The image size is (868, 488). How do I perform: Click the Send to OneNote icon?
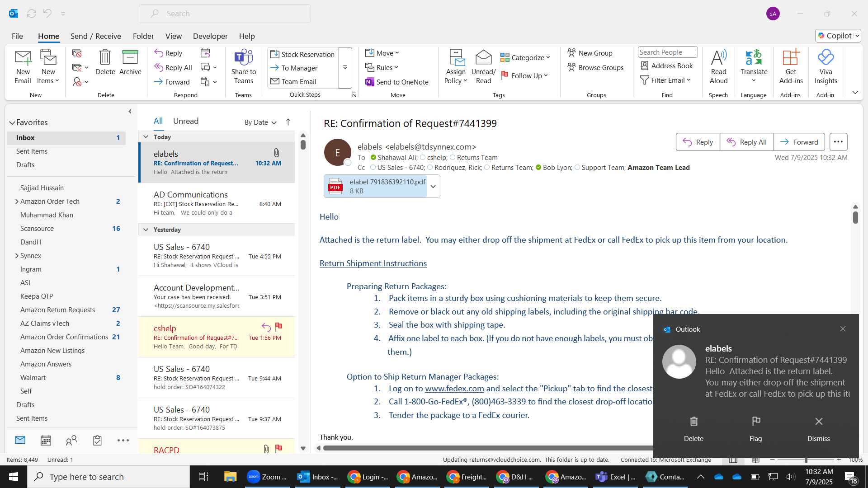pyautogui.click(x=396, y=82)
